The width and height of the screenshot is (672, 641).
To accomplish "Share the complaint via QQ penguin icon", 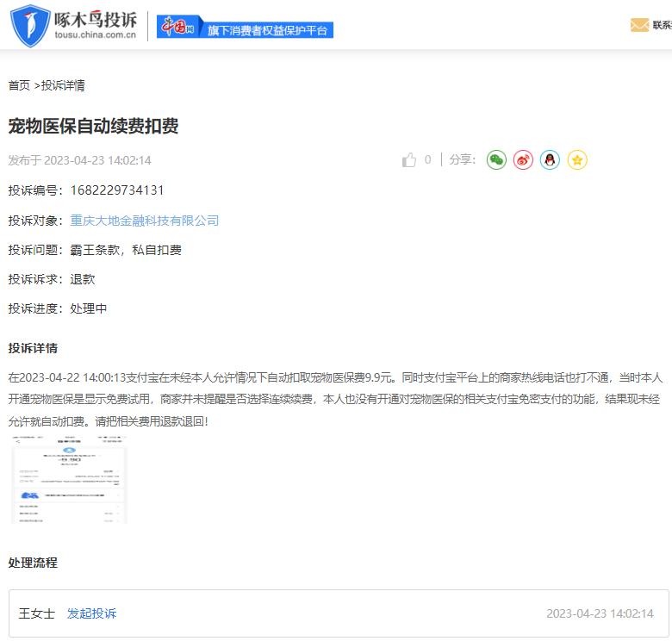I will (x=550, y=160).
